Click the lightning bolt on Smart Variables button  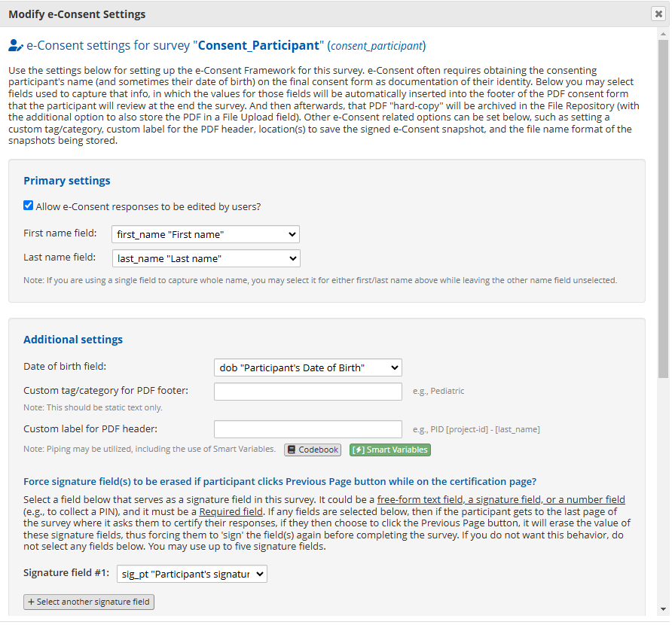pos(358,450)
